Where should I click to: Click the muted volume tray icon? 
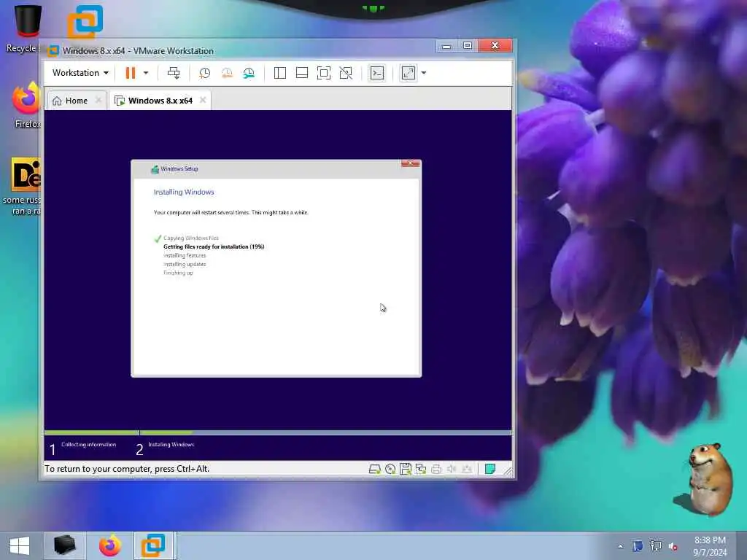click(673, 546)
